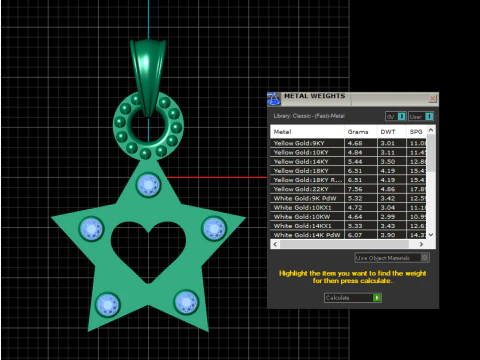
Task: Click the Calculate button
Action: click(353, 298)
